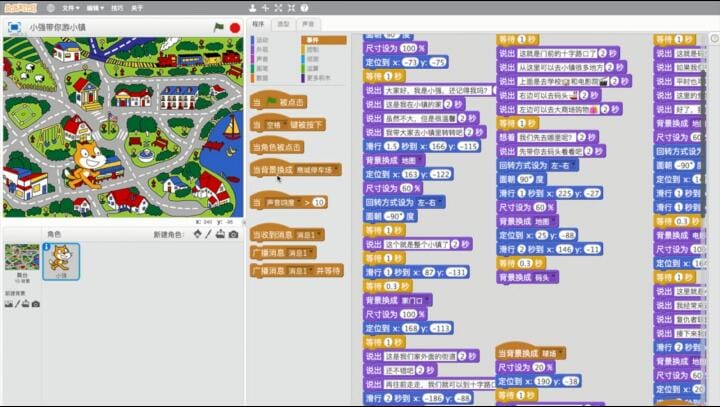
Task: Choose new sprite from library icon
Action: (x=197, y=234)
